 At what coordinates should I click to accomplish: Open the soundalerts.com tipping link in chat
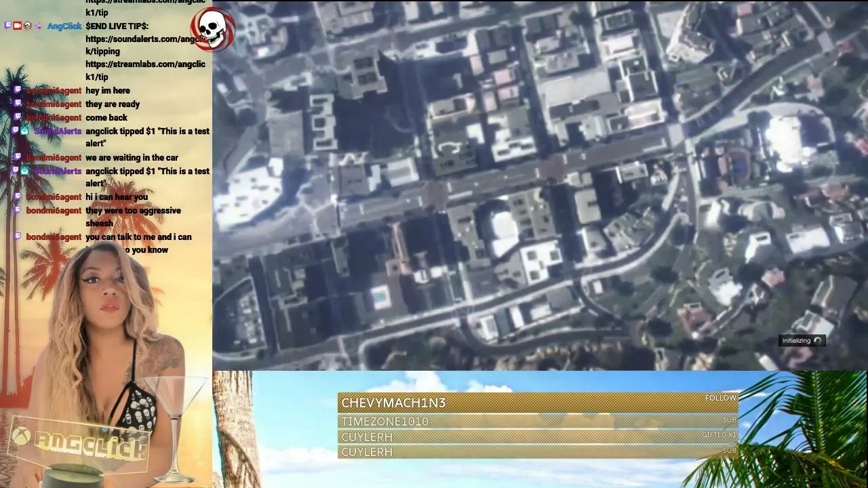tap(145, 45)
